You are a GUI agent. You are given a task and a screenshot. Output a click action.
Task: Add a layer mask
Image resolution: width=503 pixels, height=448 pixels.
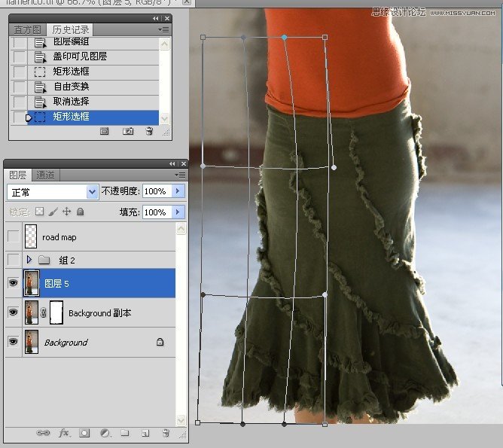(84, 434)
